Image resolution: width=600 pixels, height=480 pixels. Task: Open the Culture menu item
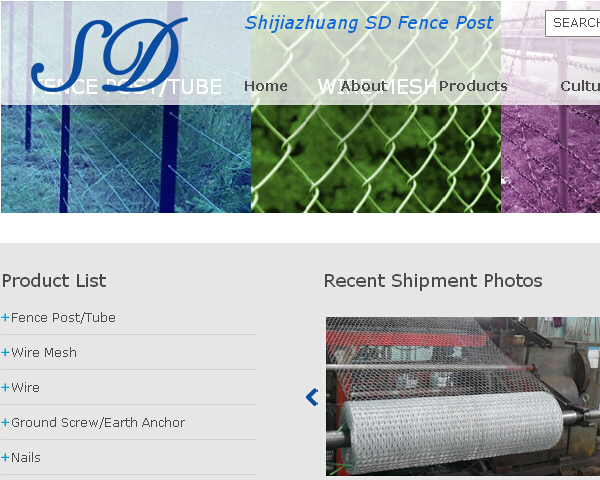point(580,86)
